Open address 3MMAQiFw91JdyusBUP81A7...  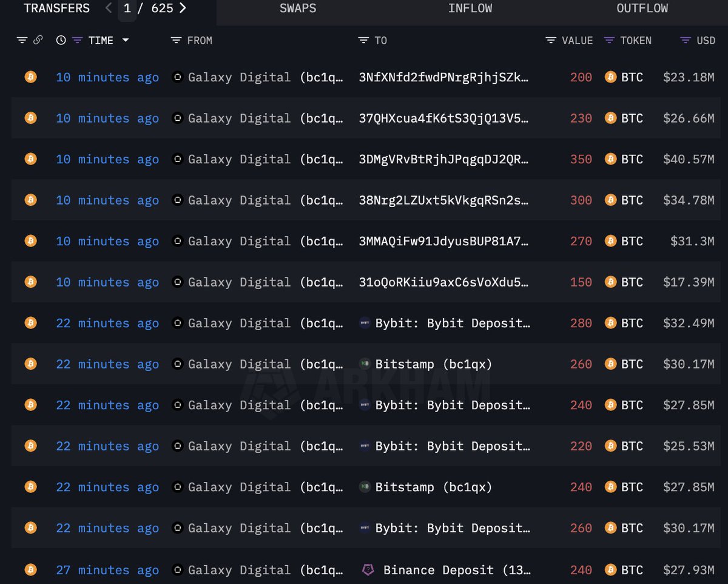coord(444,241)
